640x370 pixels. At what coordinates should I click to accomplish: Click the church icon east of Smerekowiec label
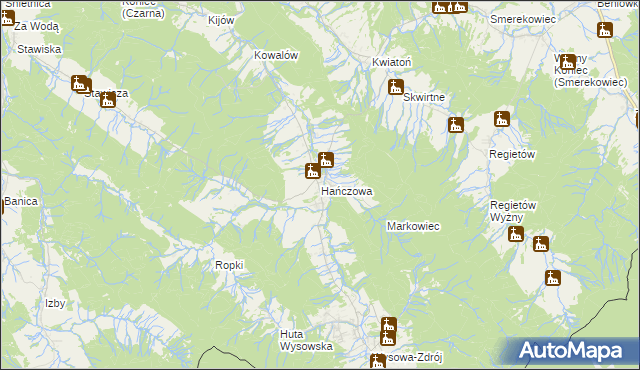pyautogui.click(x=605, y=30)
